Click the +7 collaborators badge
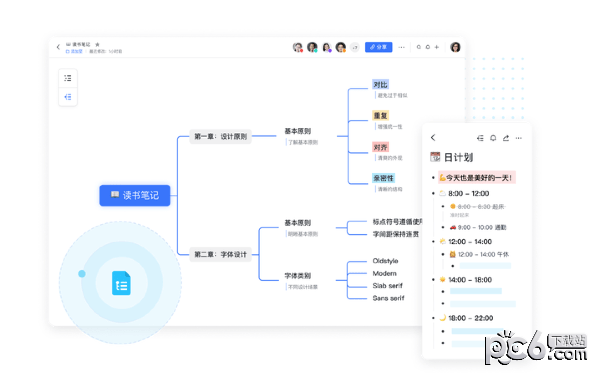This screenshot has height=377, width=600. (x=355, y=47)
